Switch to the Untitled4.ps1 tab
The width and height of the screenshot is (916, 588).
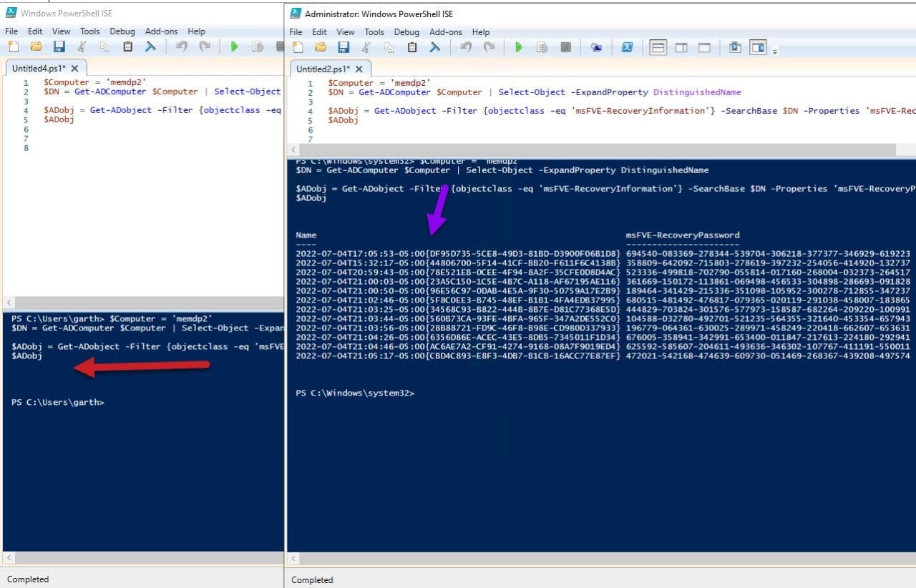pyautogui.click(x=39, y=67)
